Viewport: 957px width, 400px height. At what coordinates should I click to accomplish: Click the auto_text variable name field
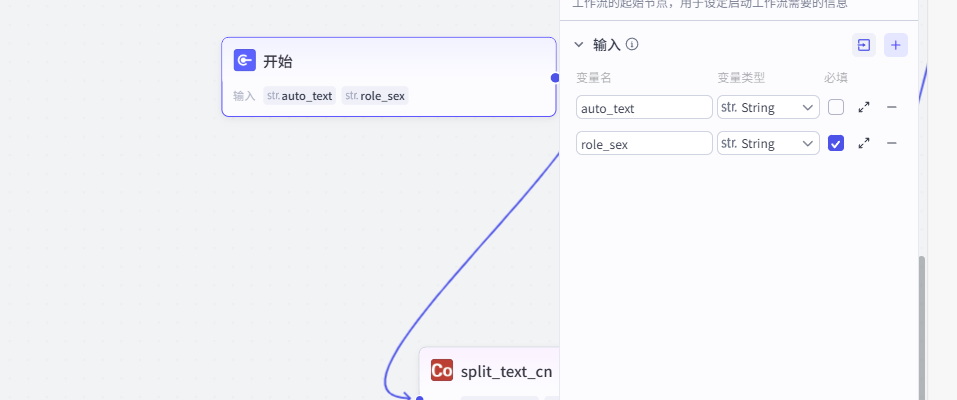point(643,107)
